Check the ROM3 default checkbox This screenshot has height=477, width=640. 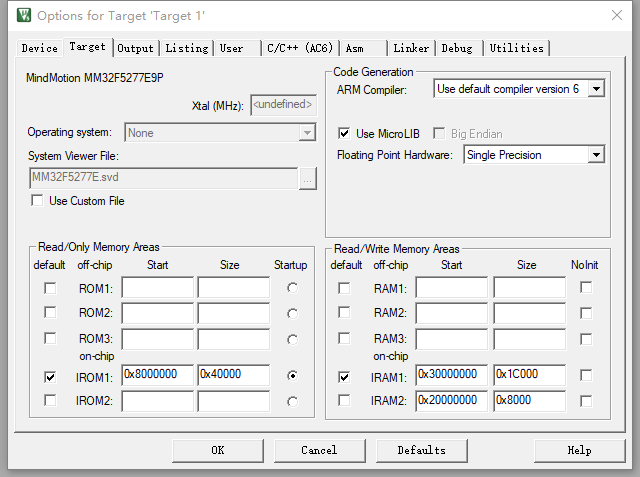click(x=50, y=338)
